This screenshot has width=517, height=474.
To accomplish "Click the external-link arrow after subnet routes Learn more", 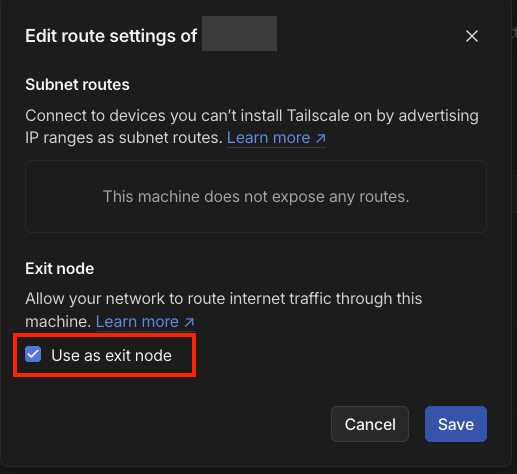I will [321, 138].
